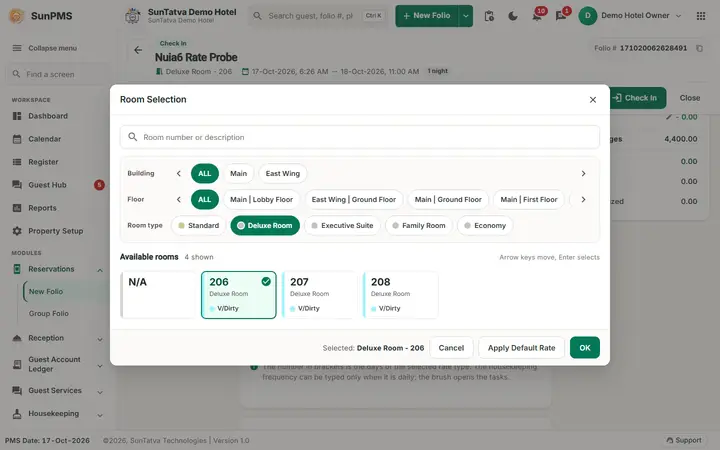Filter by Main | First Floor
Screen dimensions: 720x450
529,199
